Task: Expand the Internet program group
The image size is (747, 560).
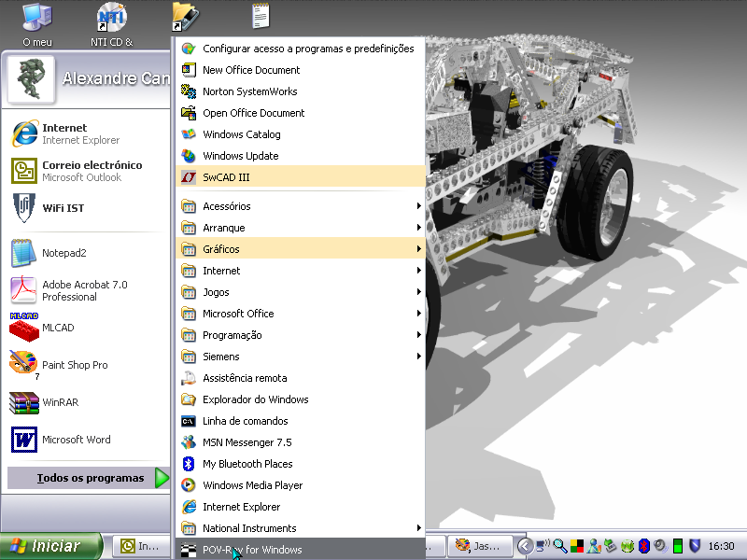Action: pos(300,271)
